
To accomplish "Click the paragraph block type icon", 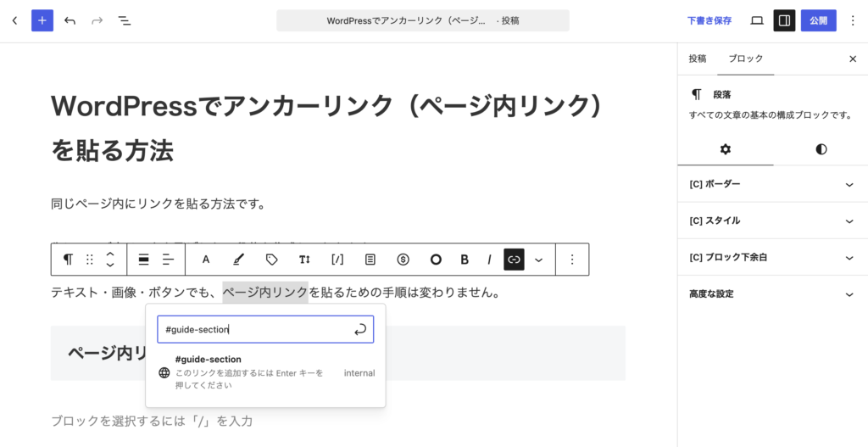I will click(x=68, y=260).
